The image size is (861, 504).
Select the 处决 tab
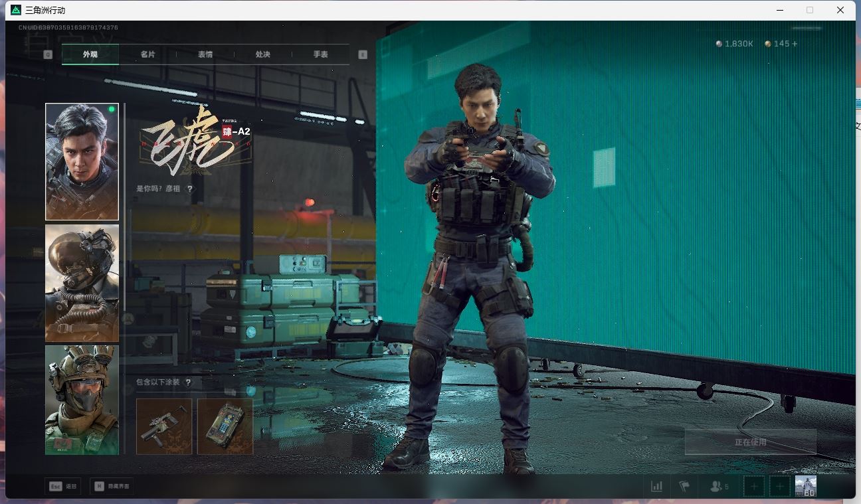click(263, 54)
